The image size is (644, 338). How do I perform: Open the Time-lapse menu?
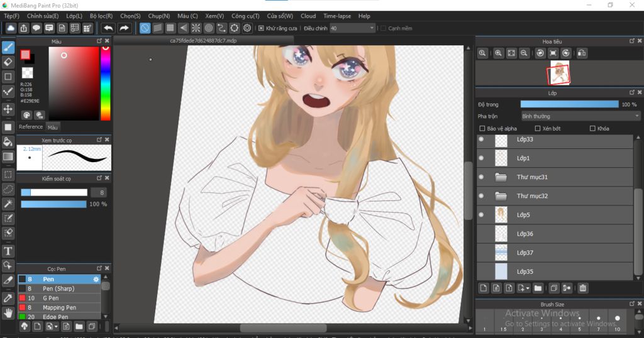pos(337,16)
